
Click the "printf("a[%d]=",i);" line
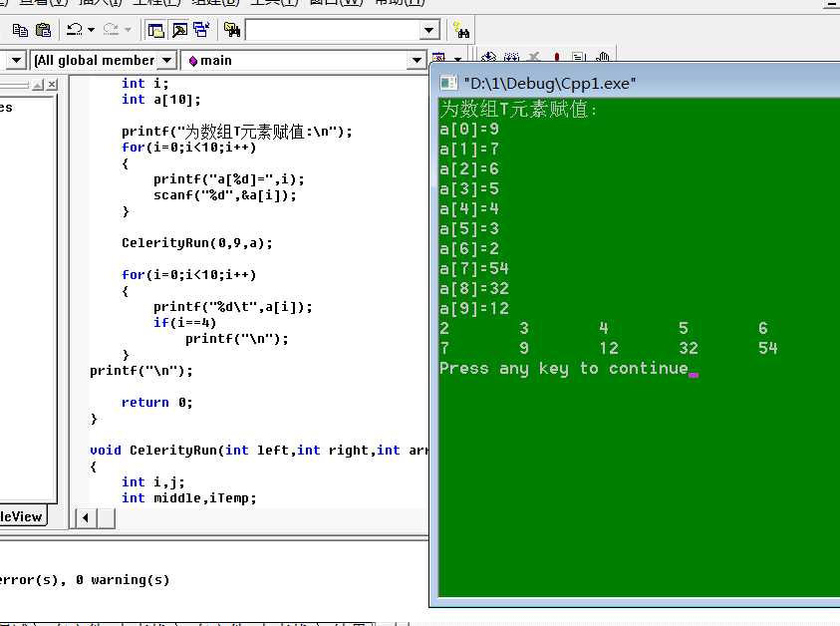tap(229, 179)
